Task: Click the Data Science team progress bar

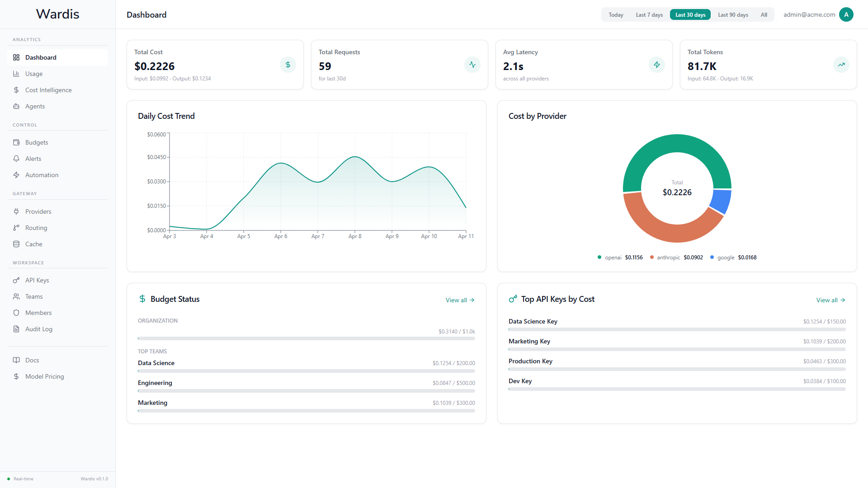Action: (307, 371)
